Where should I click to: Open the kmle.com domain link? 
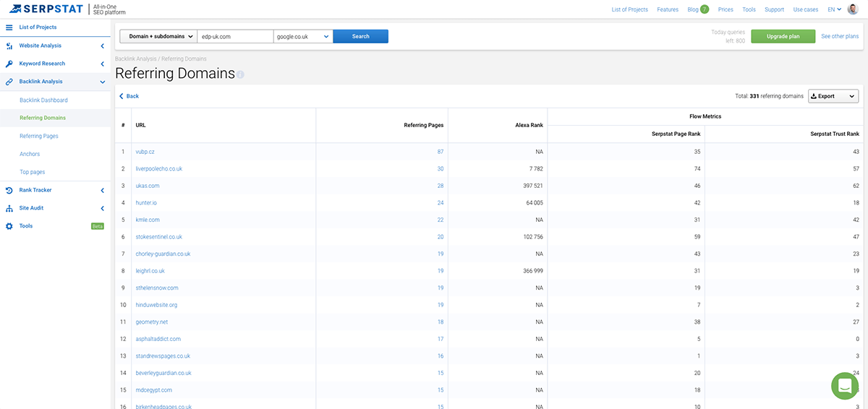(x=148, y=220)
